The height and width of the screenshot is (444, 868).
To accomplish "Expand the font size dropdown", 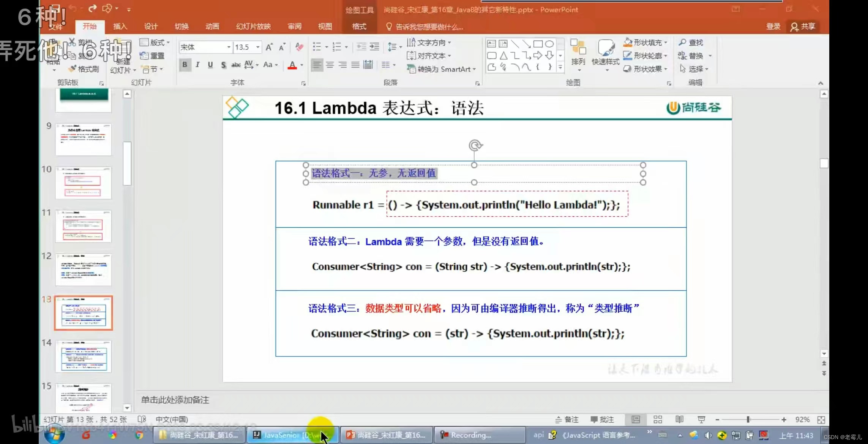I will pyautogui.click(x=258, y=47).
